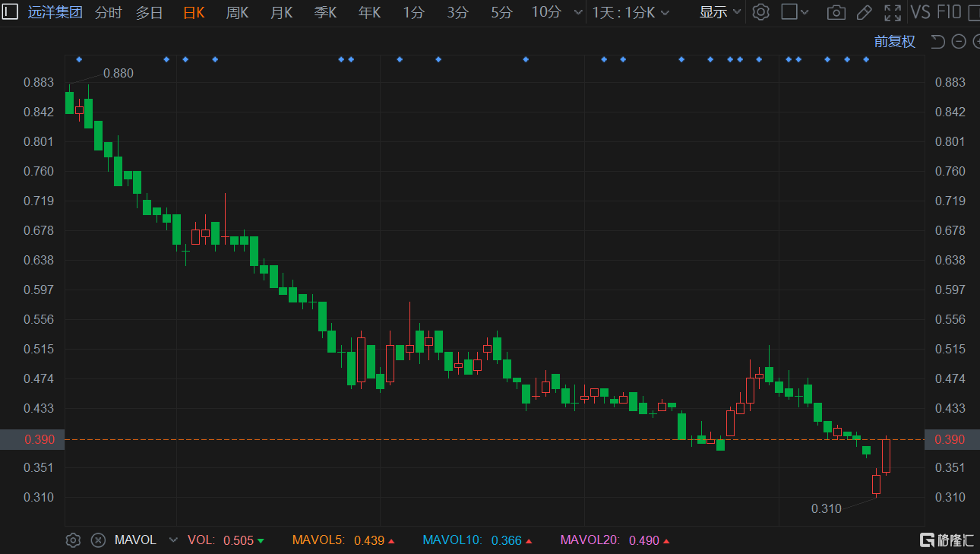
Task: Take a chart screenshot with camera icon
Action: point(836,12)
